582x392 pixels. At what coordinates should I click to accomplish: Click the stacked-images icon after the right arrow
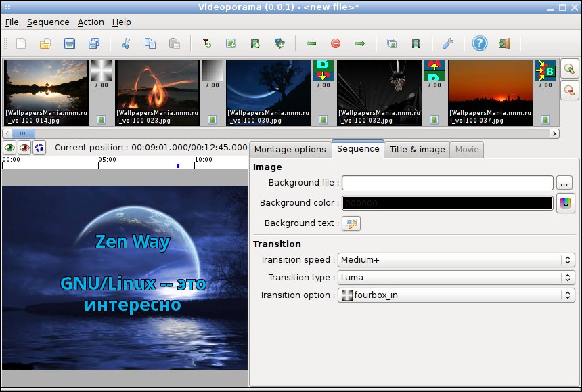click(392, 43)
